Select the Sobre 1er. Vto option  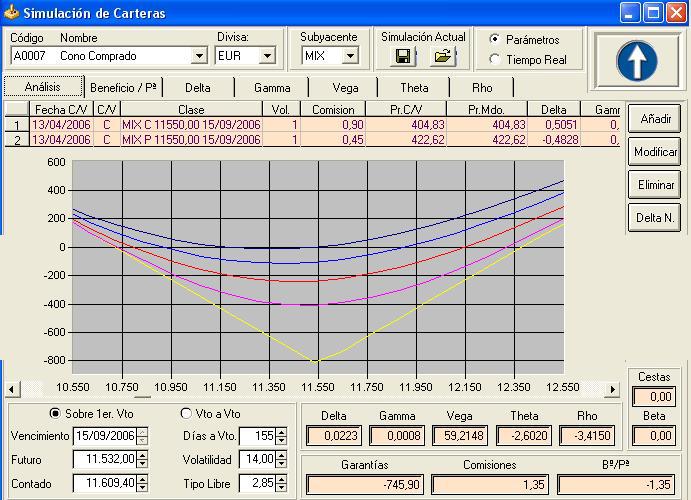point(55,414)
